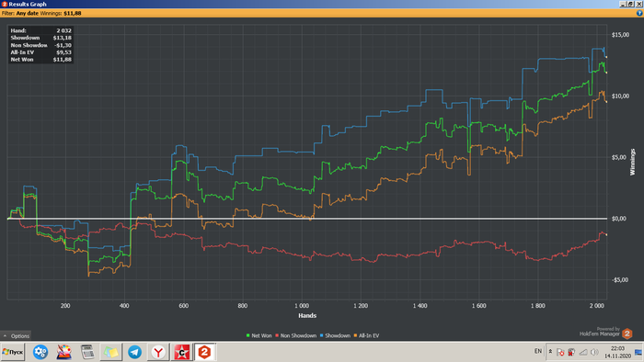
Task: Click the 1 600 x-axis tick label
Action: point(479,306)
